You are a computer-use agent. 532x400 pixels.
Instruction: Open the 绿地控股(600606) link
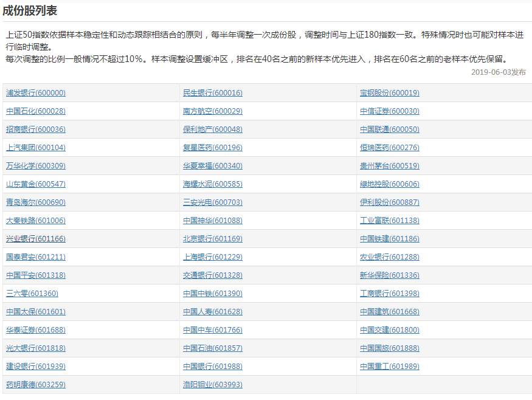[x=390, y=184]
